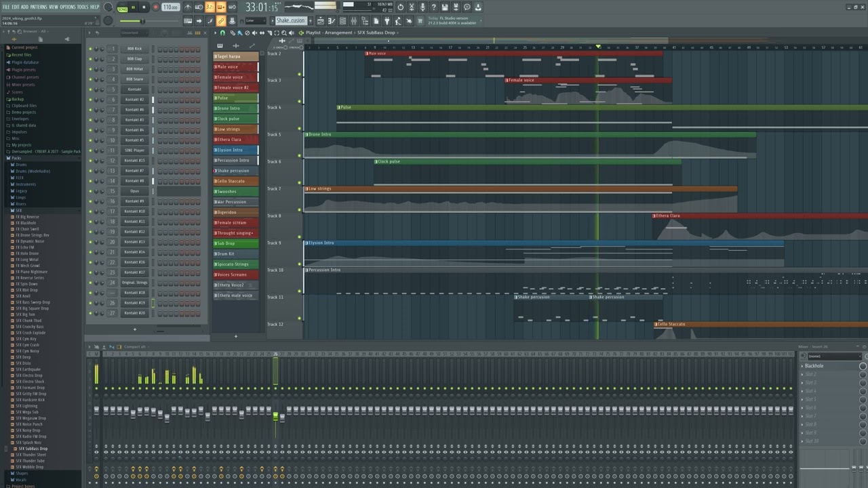
Task: Open the ADD menu
Action: (24, 7)
